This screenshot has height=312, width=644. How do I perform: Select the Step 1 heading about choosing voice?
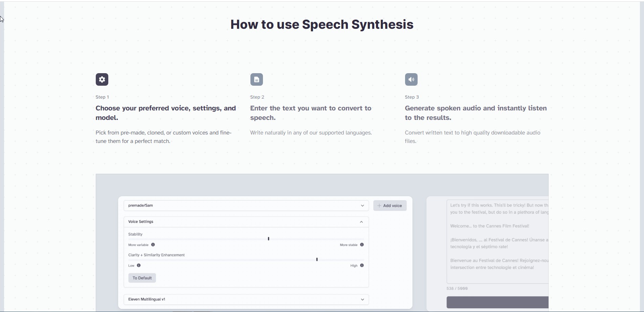[166, 113]
